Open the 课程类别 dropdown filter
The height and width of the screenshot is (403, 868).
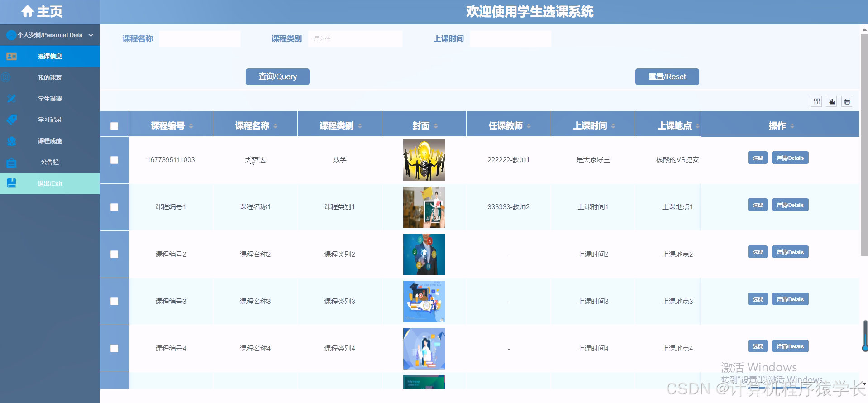pos(355,39)
